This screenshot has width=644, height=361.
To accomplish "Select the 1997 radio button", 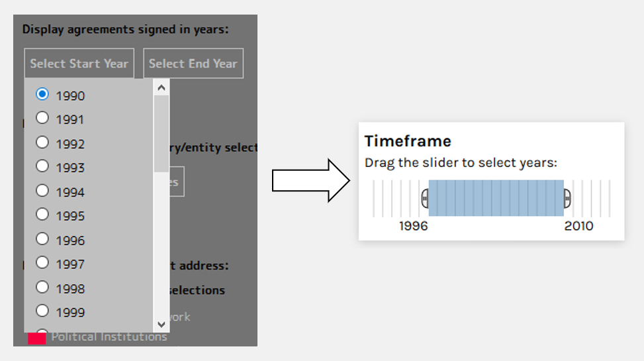I will [x=42, y=263].
